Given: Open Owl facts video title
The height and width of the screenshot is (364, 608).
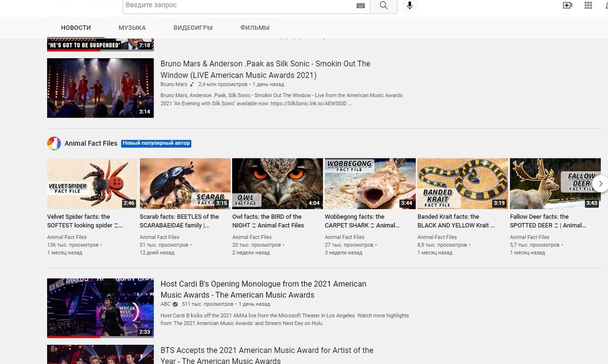Looking at the screenshot, I should pos(268,221).
